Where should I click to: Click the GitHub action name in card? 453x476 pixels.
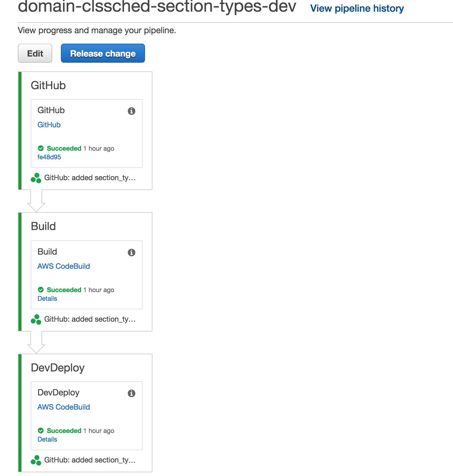click(x=51, y=110)
